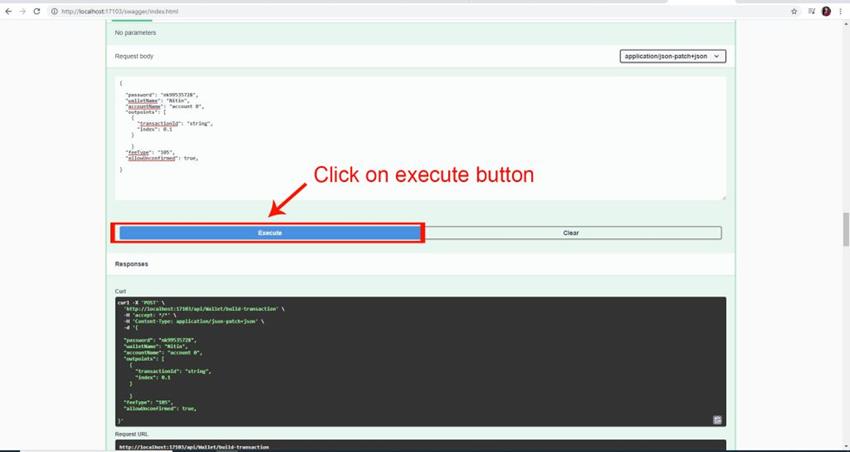The width and height of the screenshot is (850, 452).
Task: Click the blue Execute button
Action: pos(269,233)
